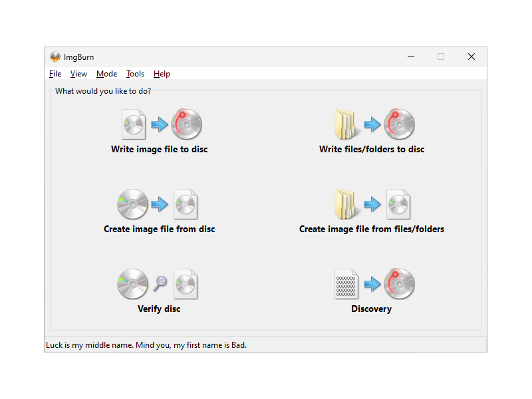Expand the Mode menu

pos(106,74)
